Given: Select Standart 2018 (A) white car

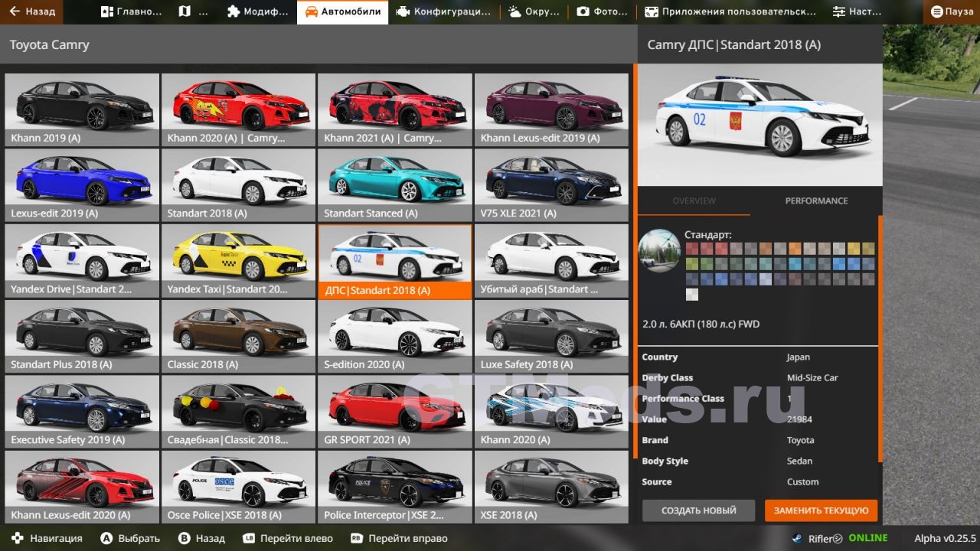Looking at the screenshot, I should pos(238,185).
